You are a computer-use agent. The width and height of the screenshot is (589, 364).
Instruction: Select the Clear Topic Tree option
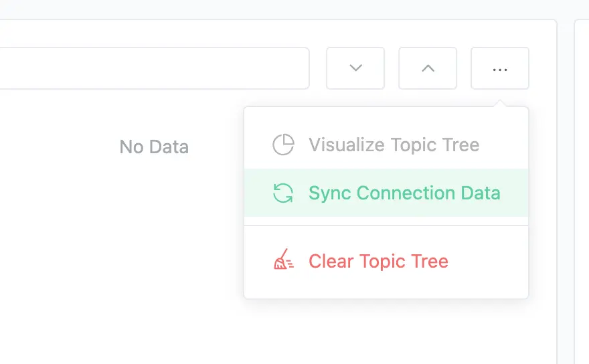click(x=378, y=261)
